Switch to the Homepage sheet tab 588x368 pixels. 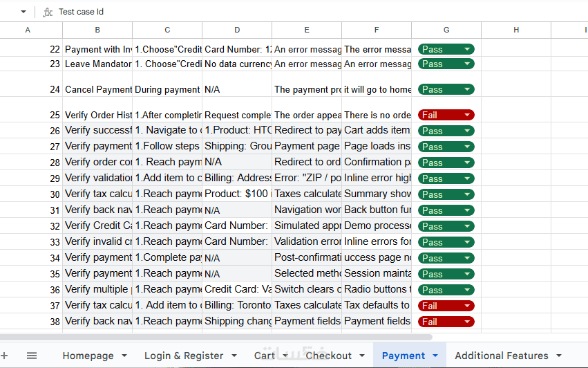click(x=88, y=356)
